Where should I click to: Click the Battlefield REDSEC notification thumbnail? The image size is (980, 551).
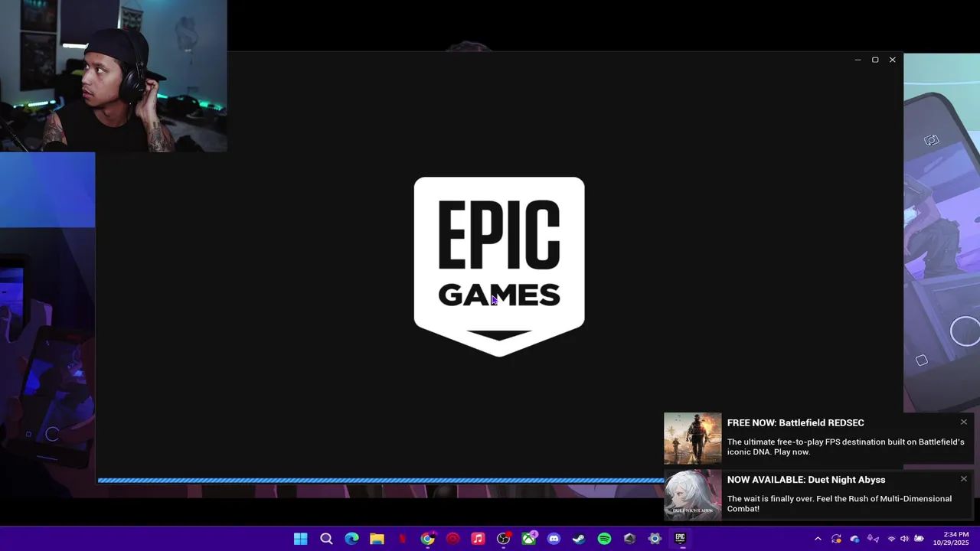coord(693,439)
